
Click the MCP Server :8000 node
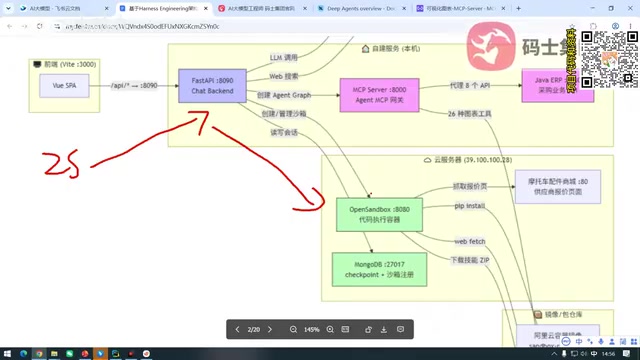379,95
